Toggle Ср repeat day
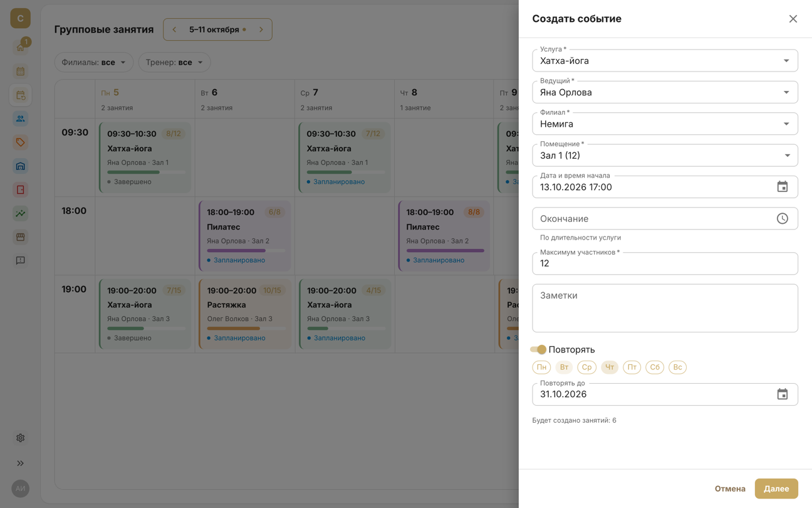 point(586,368)
